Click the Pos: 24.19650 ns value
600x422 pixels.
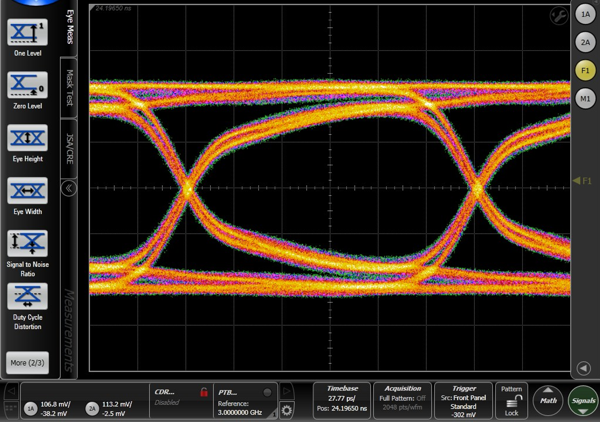coord(342,409)
